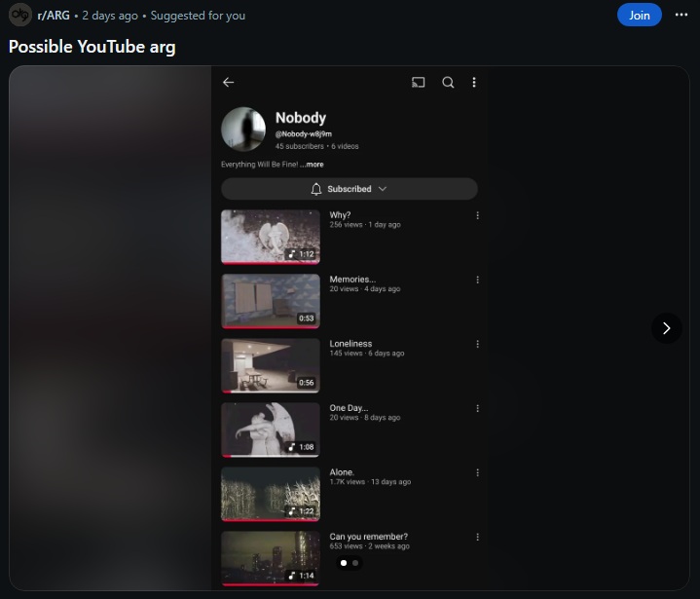Tap the channel search magnifier icon

pos(448,82)
